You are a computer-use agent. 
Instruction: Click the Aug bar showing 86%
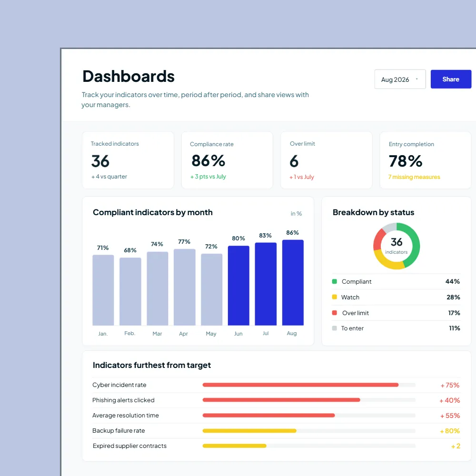293,282
